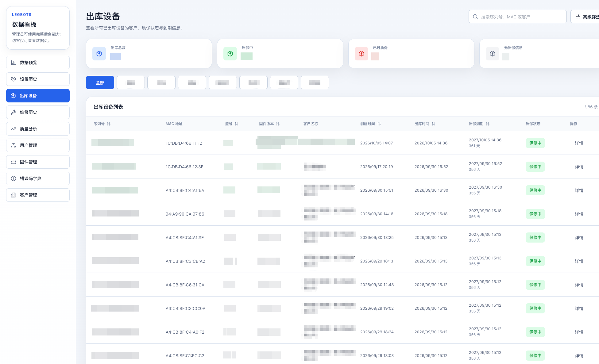Click the 出库设备 box icon in sidebar
Screen dimensions: 599x364
13,96
